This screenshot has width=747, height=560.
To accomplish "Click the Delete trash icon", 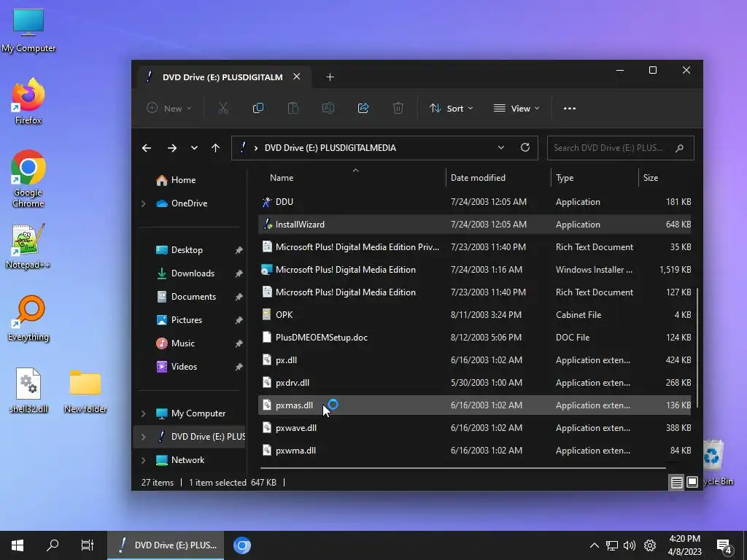I will click(x=398, y=108).
